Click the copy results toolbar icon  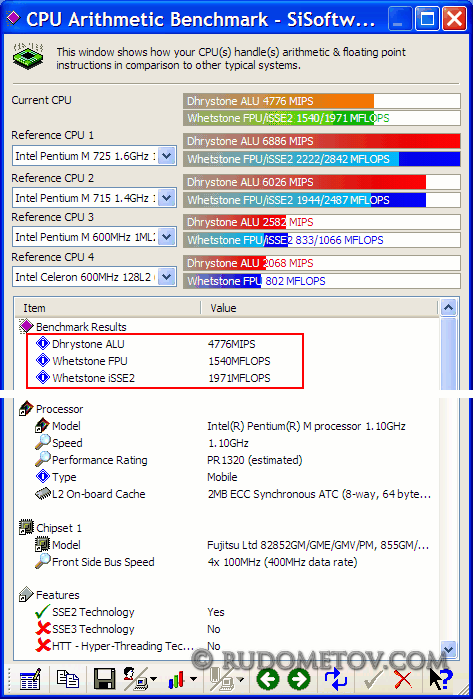click(67, 679)
